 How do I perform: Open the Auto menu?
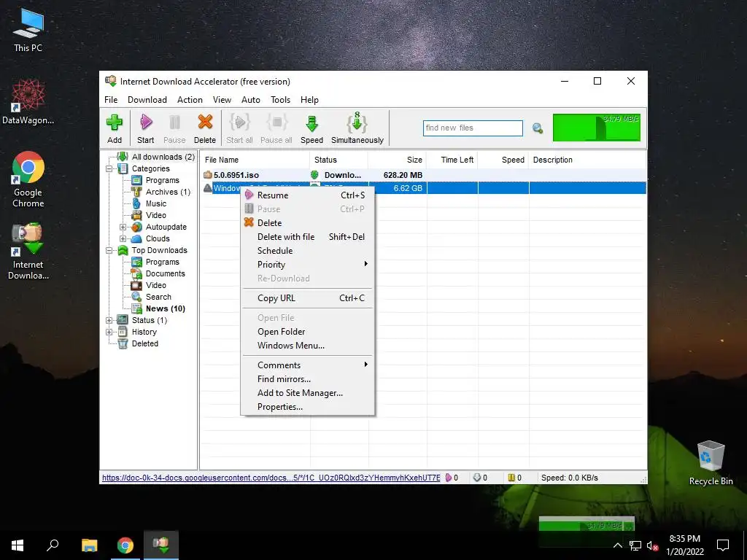251,99
